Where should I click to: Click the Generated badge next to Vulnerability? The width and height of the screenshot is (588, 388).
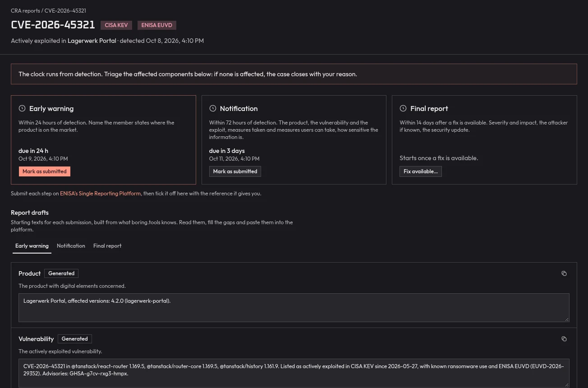tap(75, 339)
